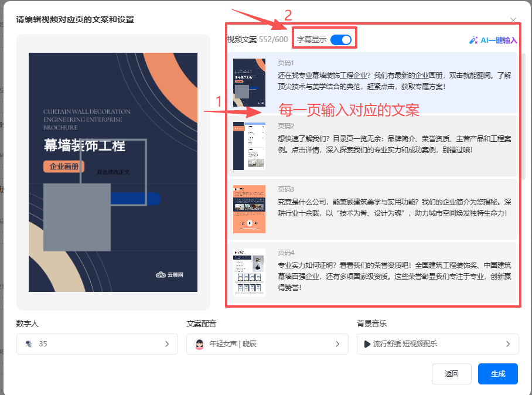Click the 云展网 logo on cover preview
The image size is (532, 395).
pyautogui.click(x=169, y=274)
